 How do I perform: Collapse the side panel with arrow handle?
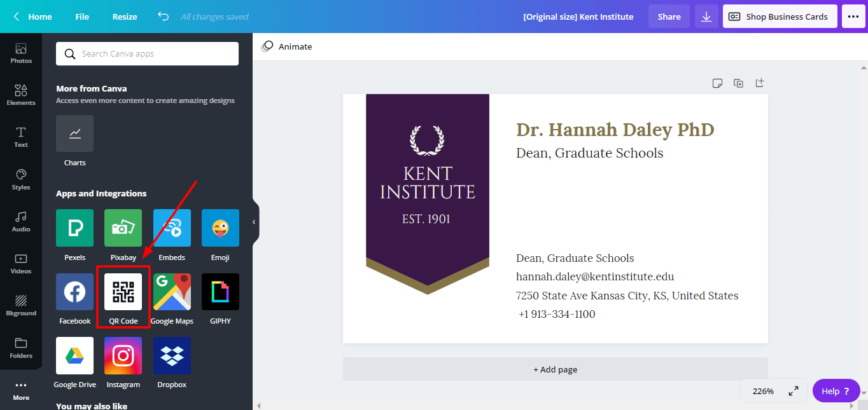(254, 222)
